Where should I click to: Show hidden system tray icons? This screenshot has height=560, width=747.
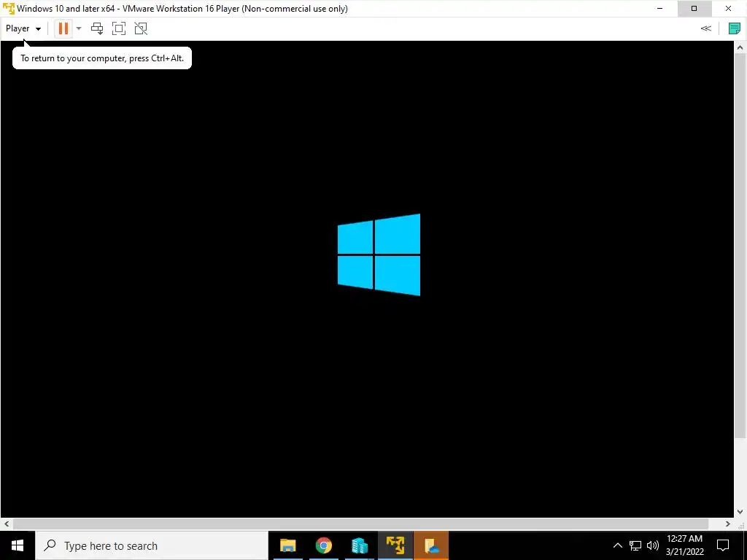coord(617,545)
